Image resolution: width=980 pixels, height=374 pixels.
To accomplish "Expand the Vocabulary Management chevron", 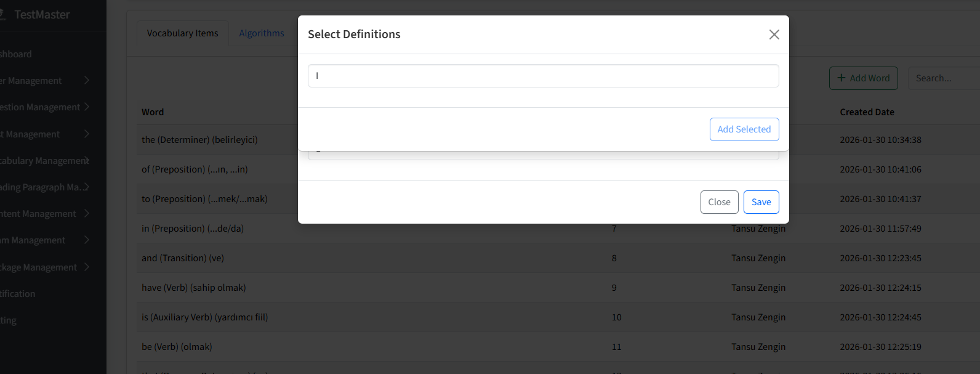I will pos(87,160).
